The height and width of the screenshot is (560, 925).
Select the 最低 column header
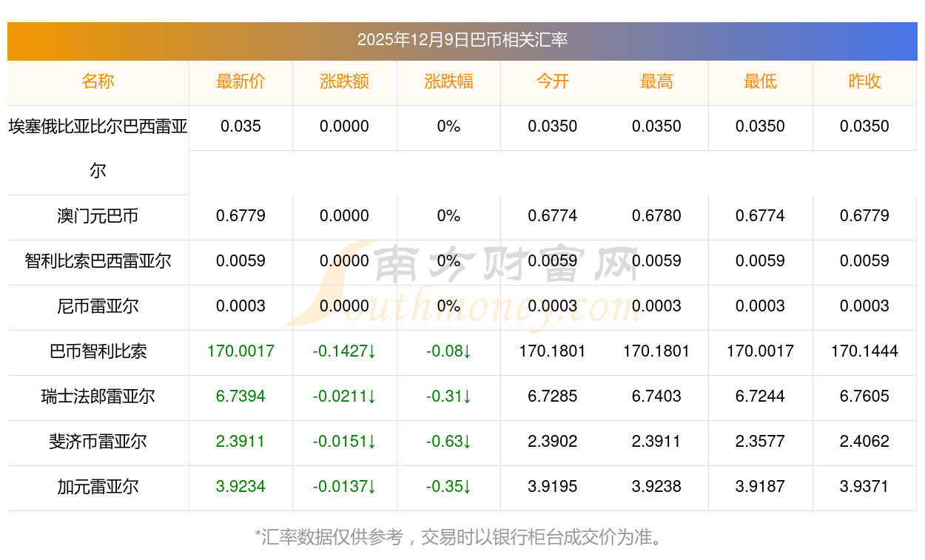tap(760, 82)
